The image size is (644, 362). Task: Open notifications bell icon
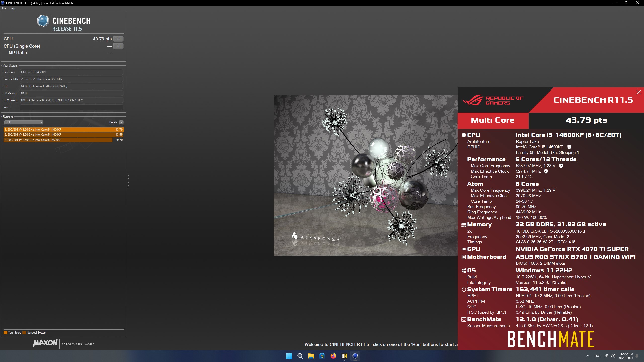pos(637,356)
